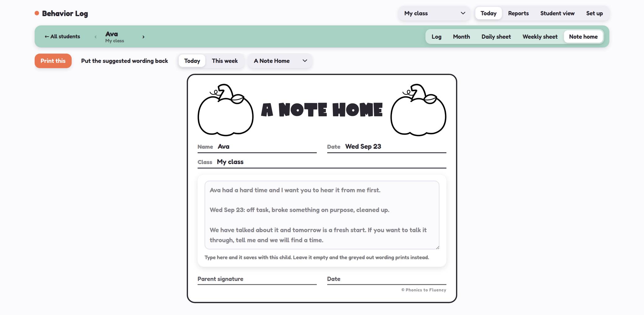Screen dimensions: 644x315
Task: Go to the previous student arrow
Action: [x=95, y=37]
